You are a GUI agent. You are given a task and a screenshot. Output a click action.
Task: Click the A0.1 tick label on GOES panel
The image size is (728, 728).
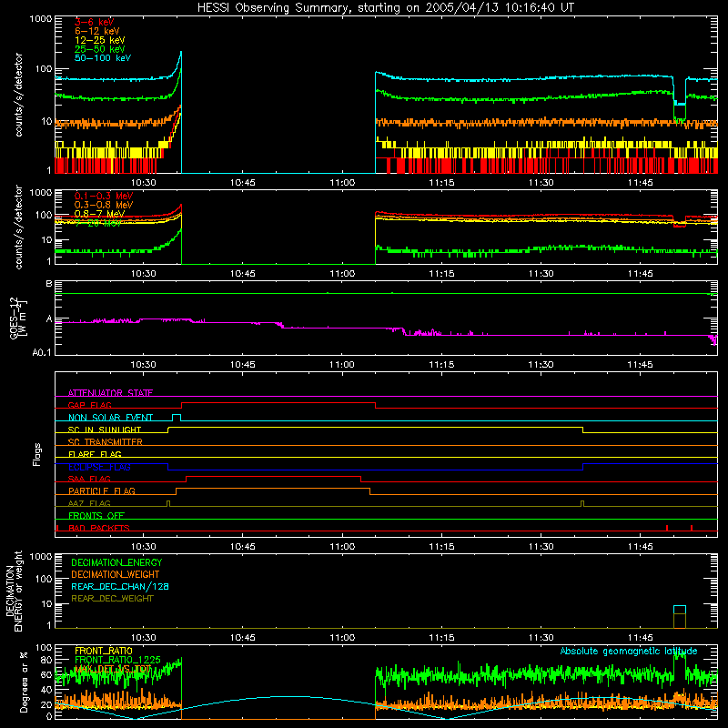point(42,352)
